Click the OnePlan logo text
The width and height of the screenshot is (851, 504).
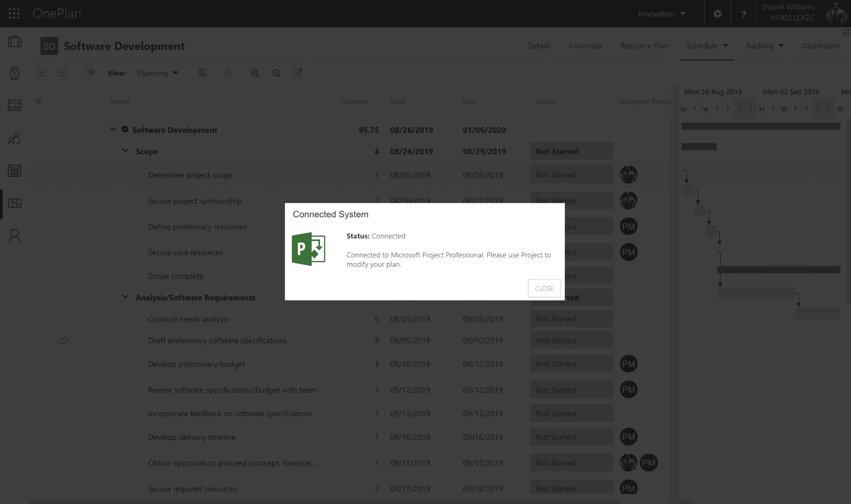point(57,13)
